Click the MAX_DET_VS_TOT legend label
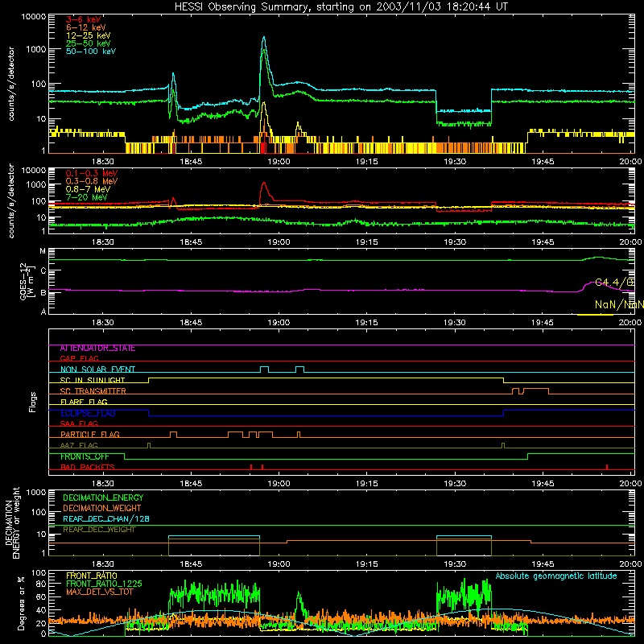Viewport: 644px width, 644px height. click(100, 592)
